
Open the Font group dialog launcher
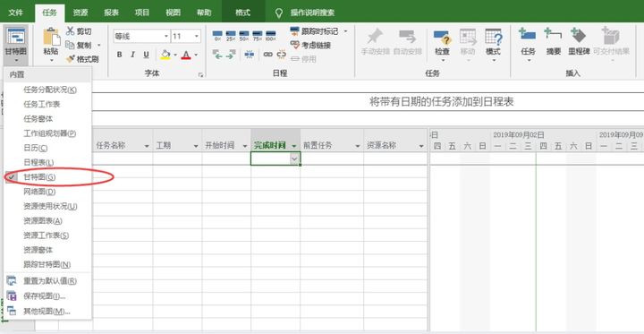point(201,75)
